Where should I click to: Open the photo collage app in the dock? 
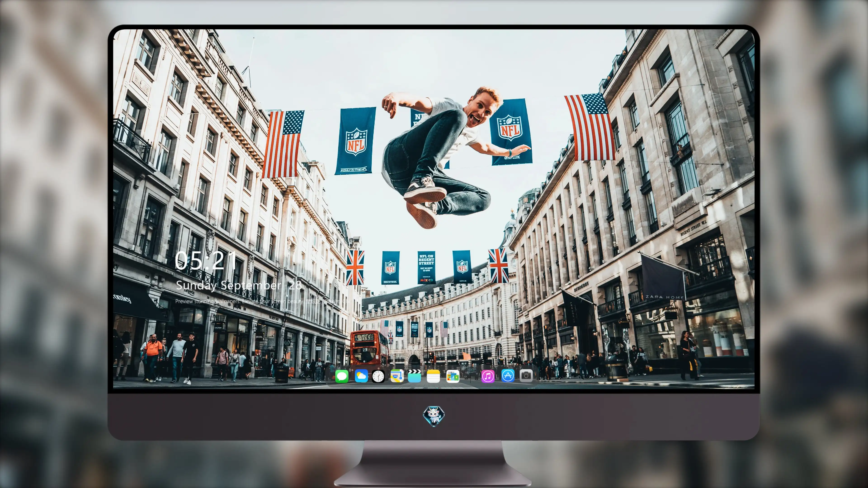pos(453,376)
